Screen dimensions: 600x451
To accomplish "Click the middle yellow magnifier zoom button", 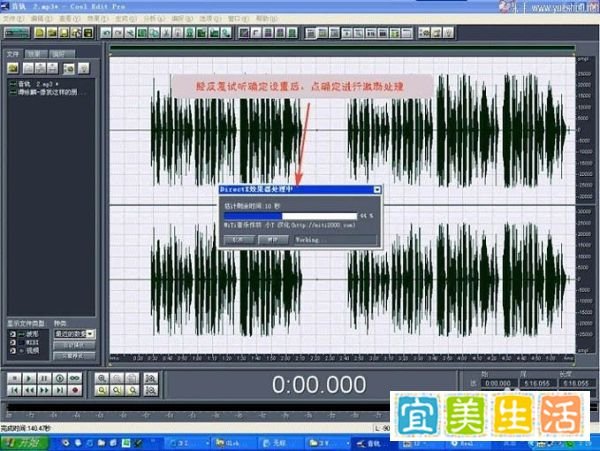I will click(x=117, y=390).
